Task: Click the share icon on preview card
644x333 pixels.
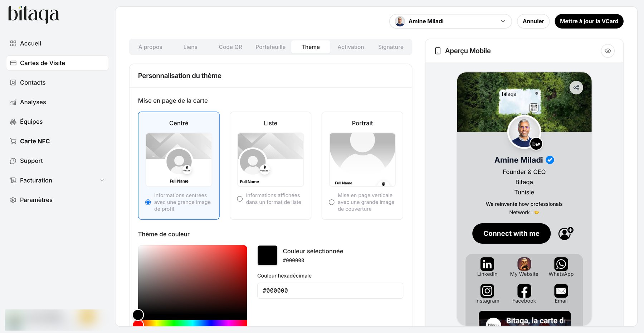Action: click(576, 88)
